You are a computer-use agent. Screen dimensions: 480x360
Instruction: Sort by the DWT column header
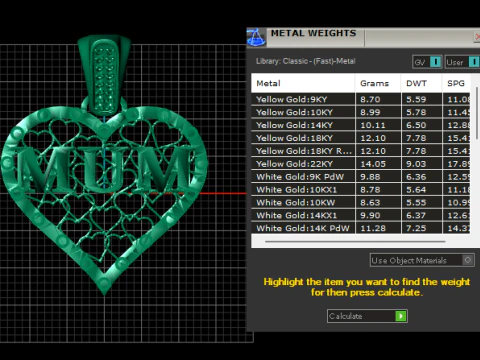coord(422,83)
